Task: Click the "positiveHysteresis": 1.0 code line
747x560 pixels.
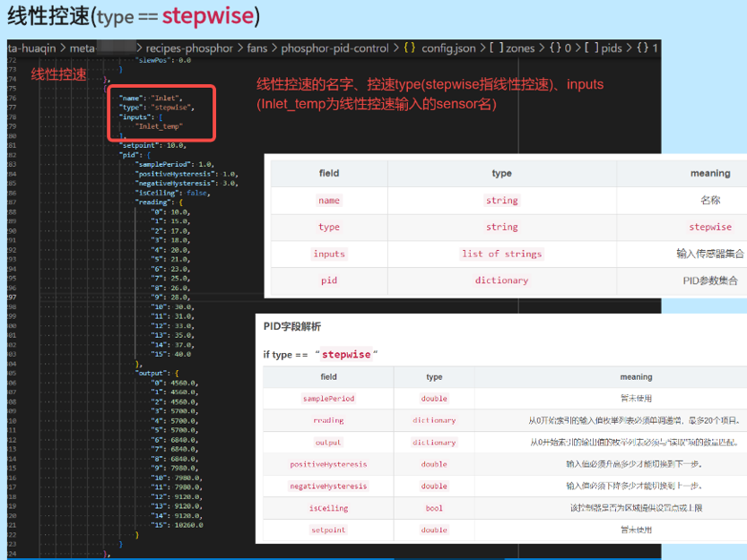Action: click(187, 174)
